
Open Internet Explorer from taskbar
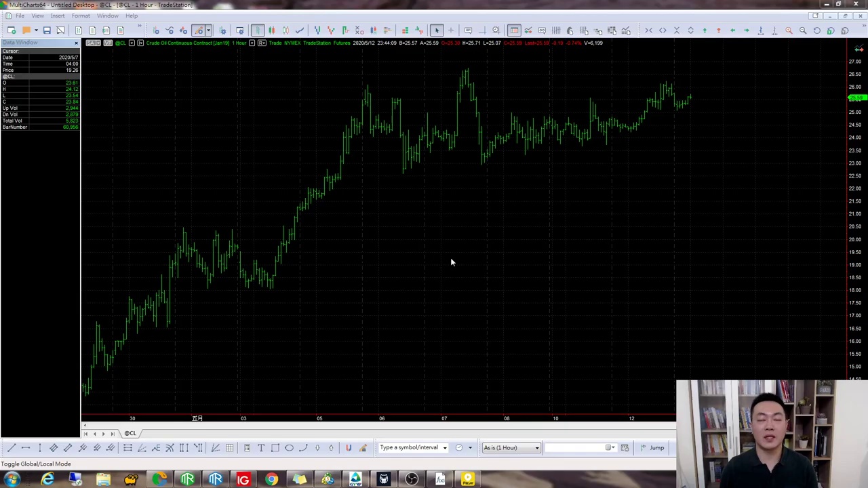coord(47,480)
